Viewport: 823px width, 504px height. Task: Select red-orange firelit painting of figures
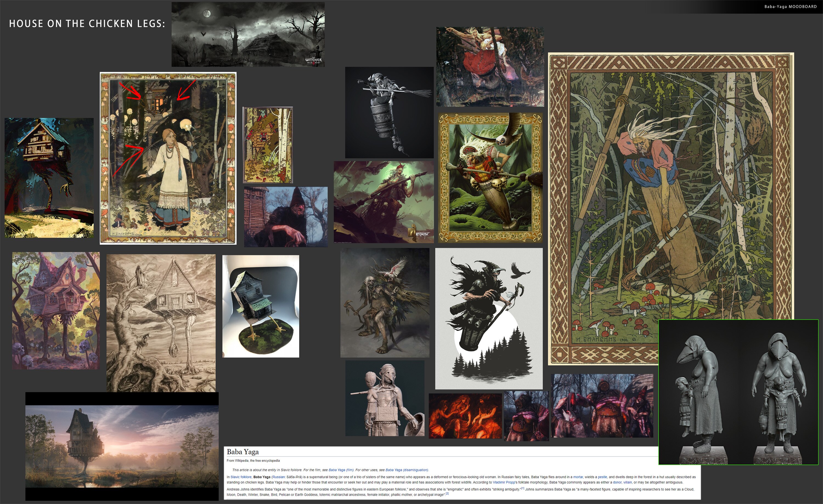pyautogui.click(x=465, y=416)
